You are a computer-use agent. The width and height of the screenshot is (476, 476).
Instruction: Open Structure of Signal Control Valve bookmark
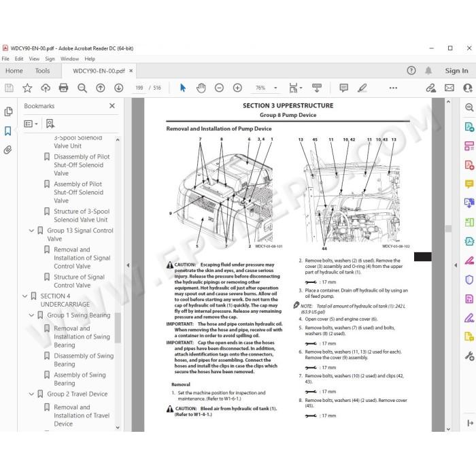click(79, 281)
